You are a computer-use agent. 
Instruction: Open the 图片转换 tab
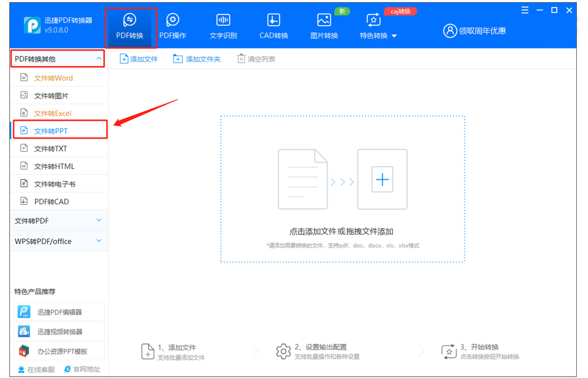coord(324,27)
